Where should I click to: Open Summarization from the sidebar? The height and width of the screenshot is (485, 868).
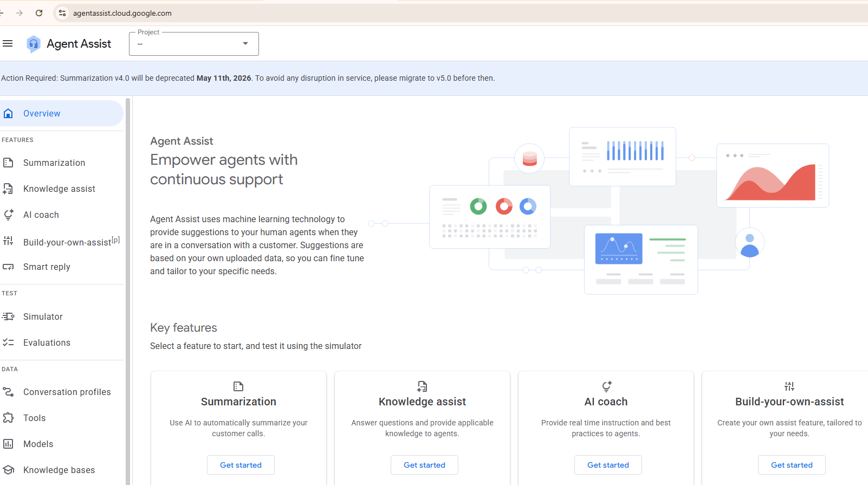point(61,163)
